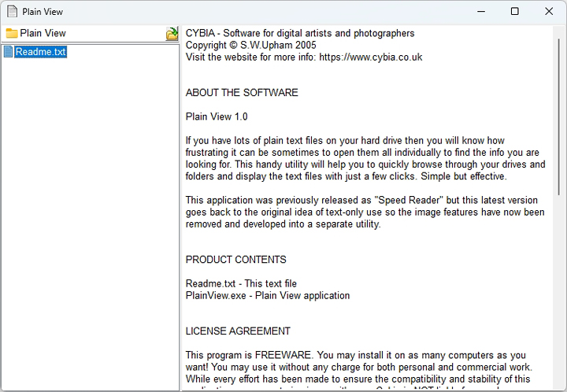Maximize the Plain View window

point(514,12)
